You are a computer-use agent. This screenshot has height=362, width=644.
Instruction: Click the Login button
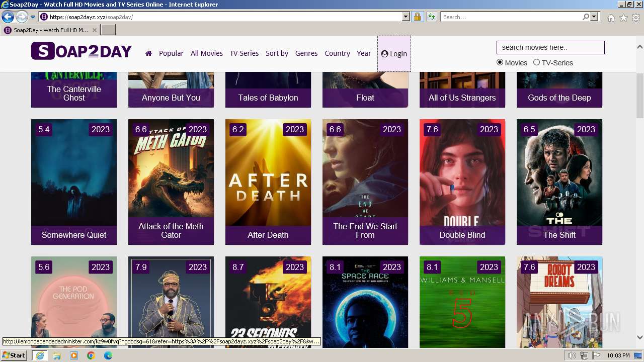click(394, 54)
